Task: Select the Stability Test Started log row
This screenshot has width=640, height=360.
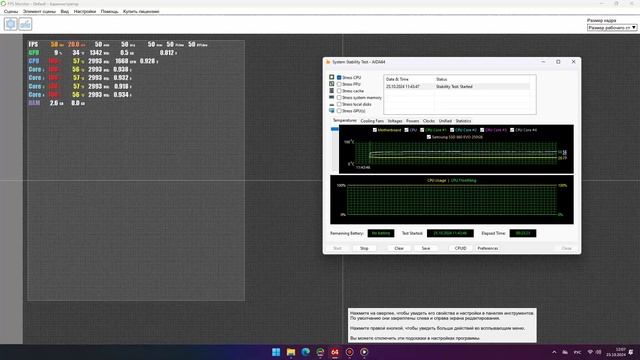Action: coord(457,87)
